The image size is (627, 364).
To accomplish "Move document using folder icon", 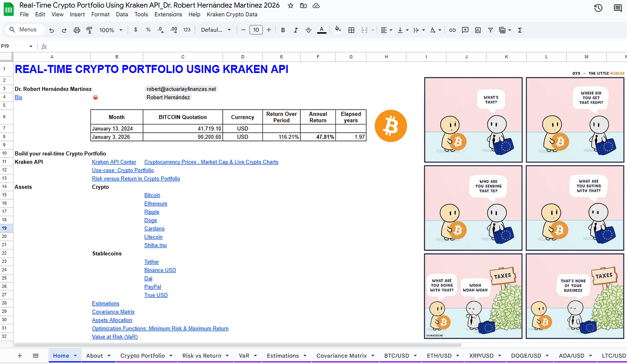I will click(303, 5).
